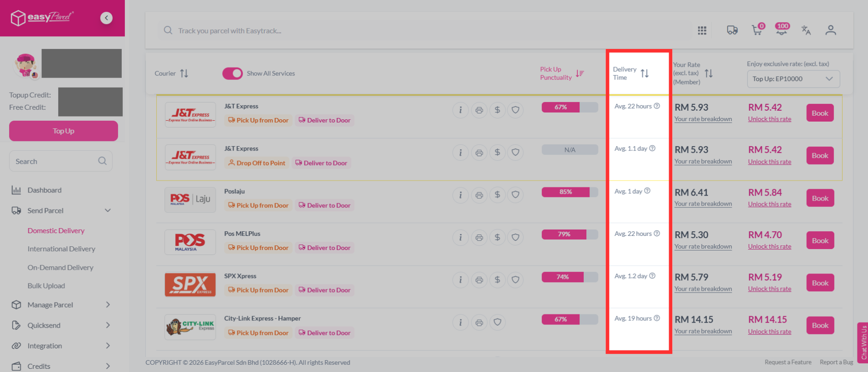868x372 pixels.
Task: Collapse the sidebar with the arrow button
Action: [x=106, y=18]
